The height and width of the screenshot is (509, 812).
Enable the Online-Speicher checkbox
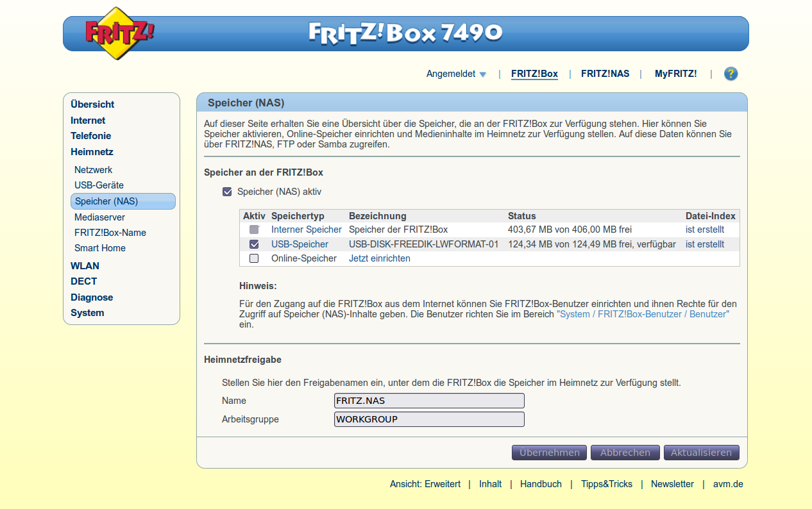[254, 258]
